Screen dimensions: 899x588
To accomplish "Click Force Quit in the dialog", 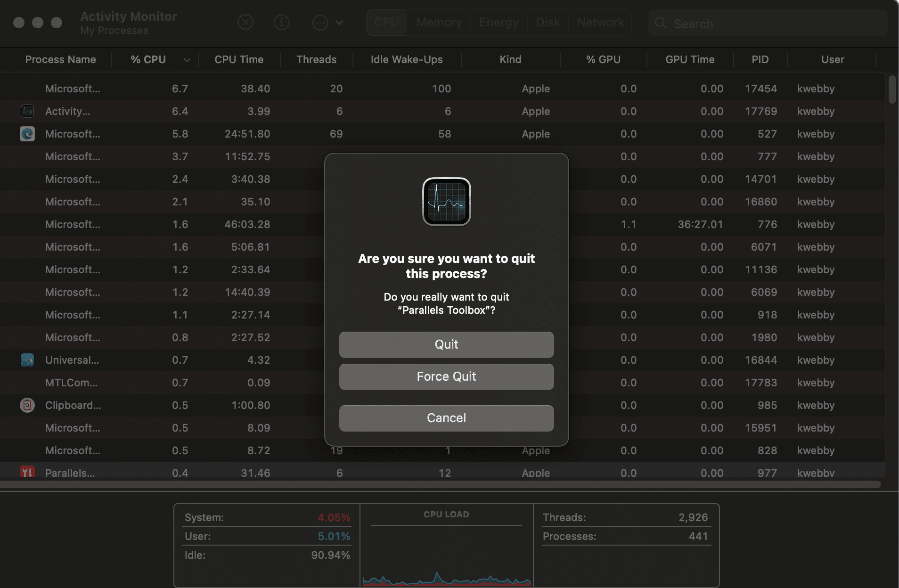I will pos(446,376).
